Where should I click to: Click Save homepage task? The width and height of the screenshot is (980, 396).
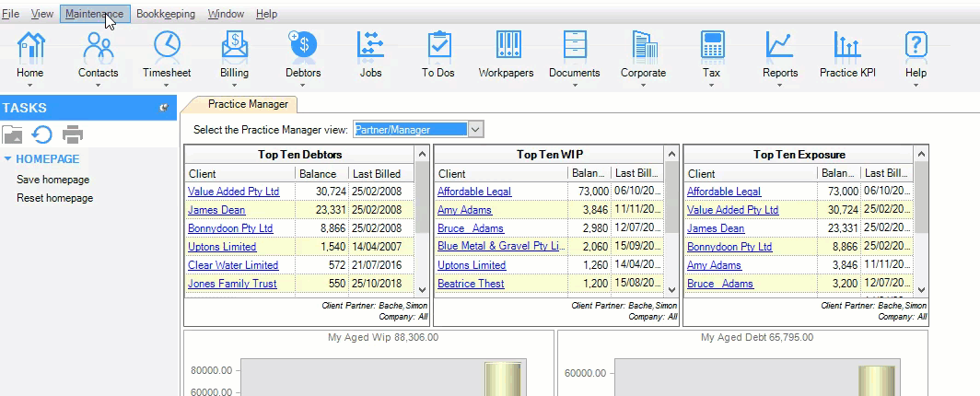[52, 180]
